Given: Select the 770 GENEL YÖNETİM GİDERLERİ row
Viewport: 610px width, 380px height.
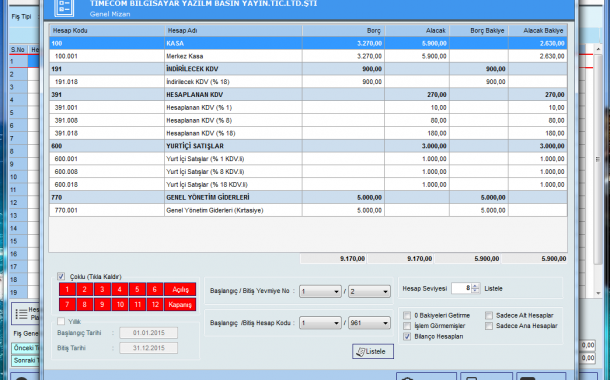Looking at the screenshot, I should [x=308, y=197].
